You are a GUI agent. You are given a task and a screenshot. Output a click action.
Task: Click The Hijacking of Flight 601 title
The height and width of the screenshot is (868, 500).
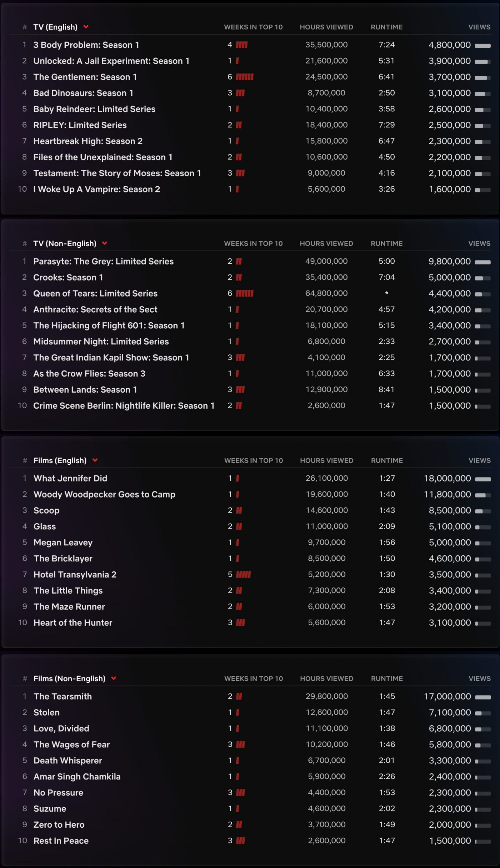[x=109, y=326]
